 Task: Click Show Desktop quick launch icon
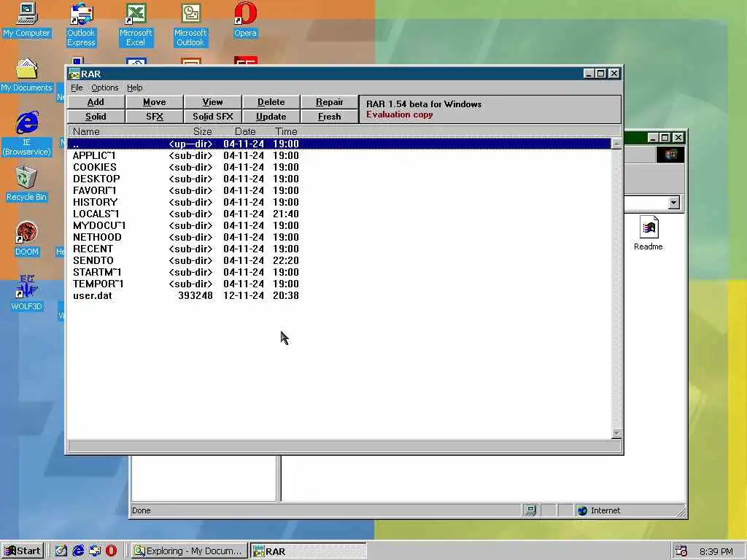[61, 551]
